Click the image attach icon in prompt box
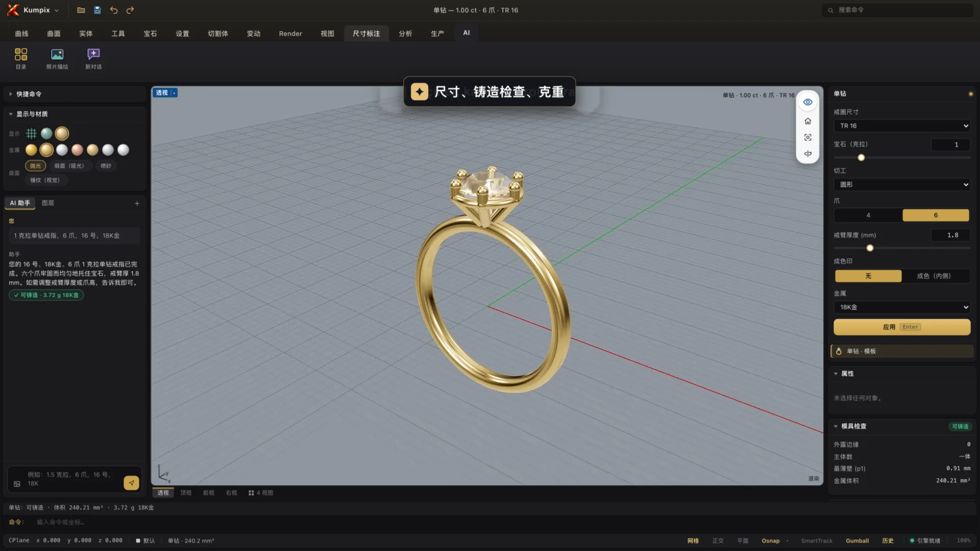Screen dimensions: 980x551 [x=17, y=484]
